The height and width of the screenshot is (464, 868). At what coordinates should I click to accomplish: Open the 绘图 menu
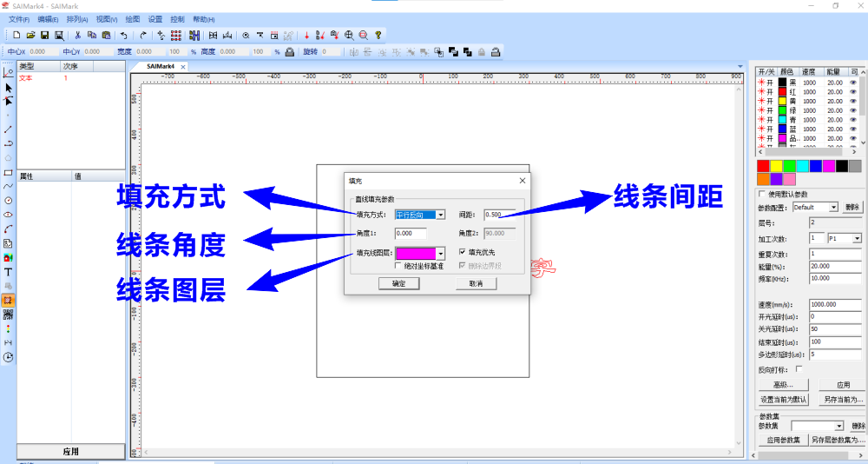pos(132,19)
